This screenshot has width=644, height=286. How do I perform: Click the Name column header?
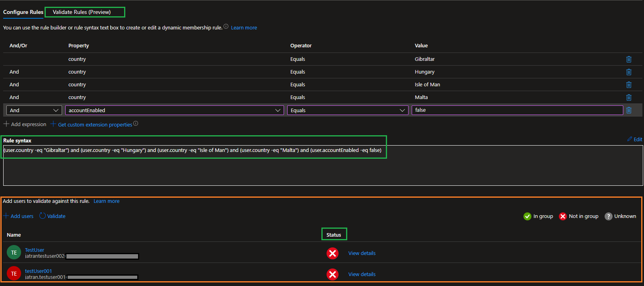pyautogui.click(x=14, y=235)
